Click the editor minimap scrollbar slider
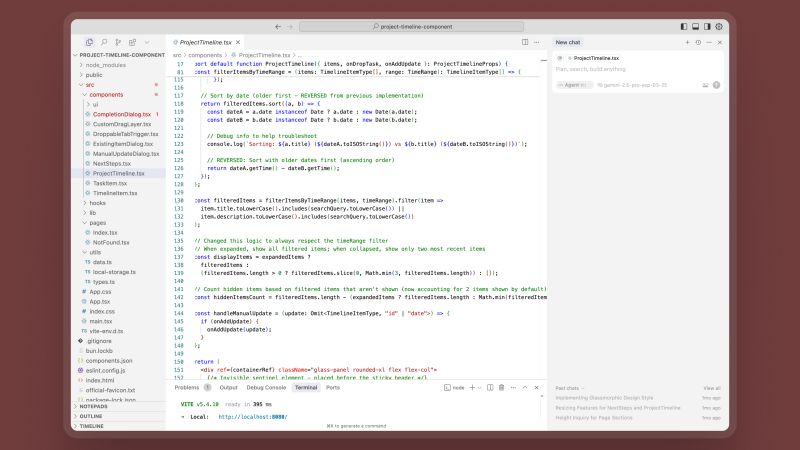 tap(544, 60)
